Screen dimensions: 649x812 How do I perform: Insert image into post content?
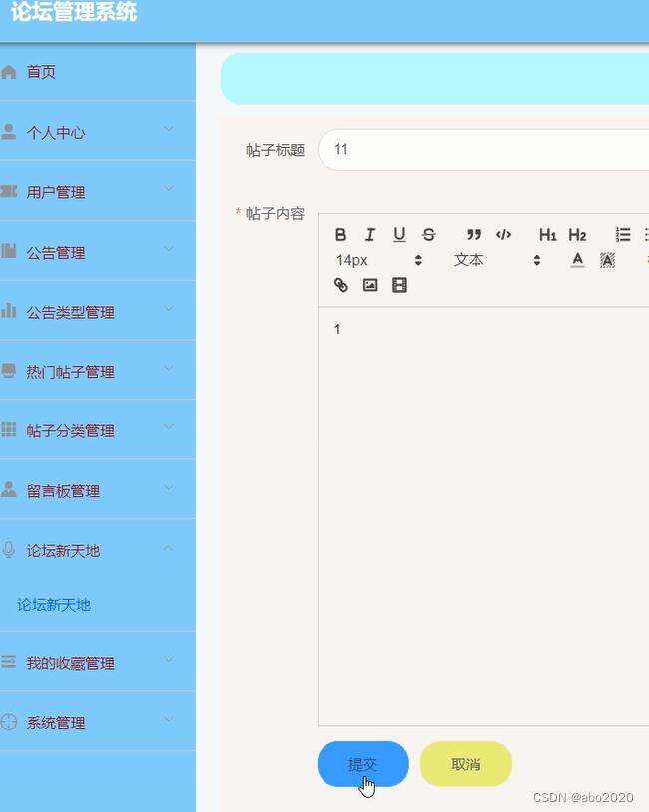point(370,285)
